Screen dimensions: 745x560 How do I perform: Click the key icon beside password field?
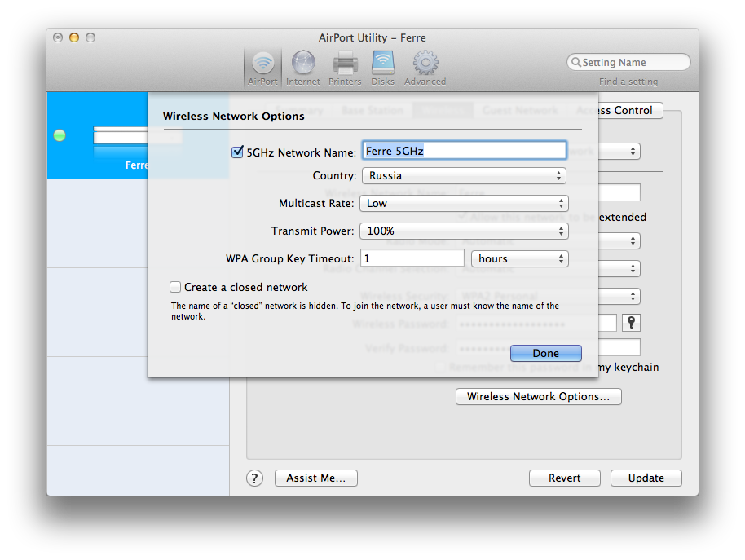click(x=631, y=323)
